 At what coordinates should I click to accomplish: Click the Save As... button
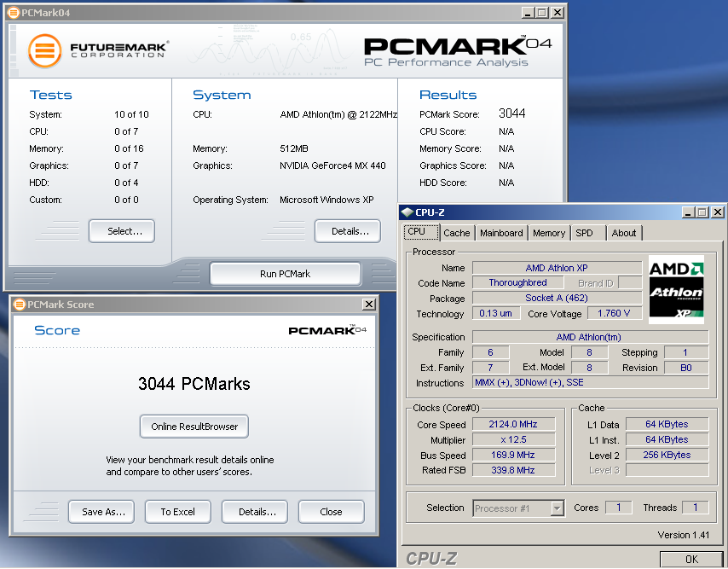(x=101, y=511)
